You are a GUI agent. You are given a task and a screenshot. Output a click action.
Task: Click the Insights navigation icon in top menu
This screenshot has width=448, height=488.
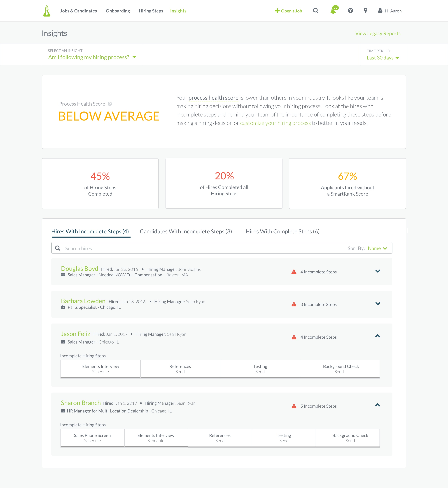pyautogui.click(x=178, y=11)
